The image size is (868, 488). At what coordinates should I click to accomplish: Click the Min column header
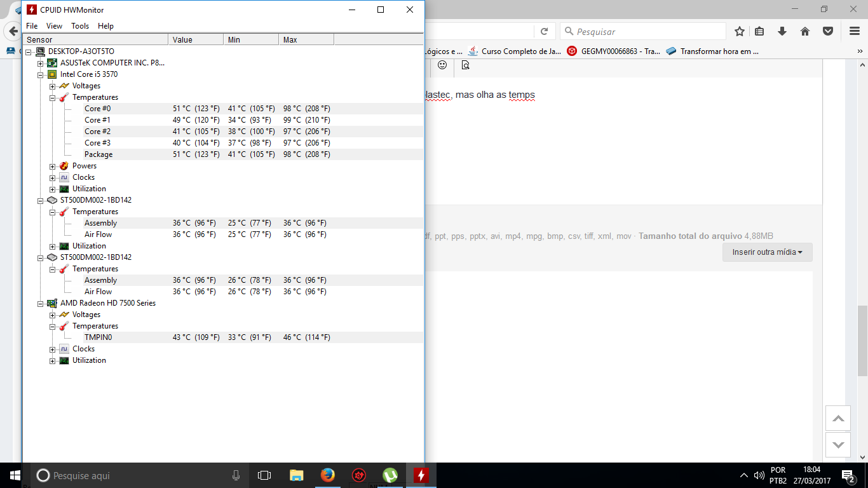(251, 40)
